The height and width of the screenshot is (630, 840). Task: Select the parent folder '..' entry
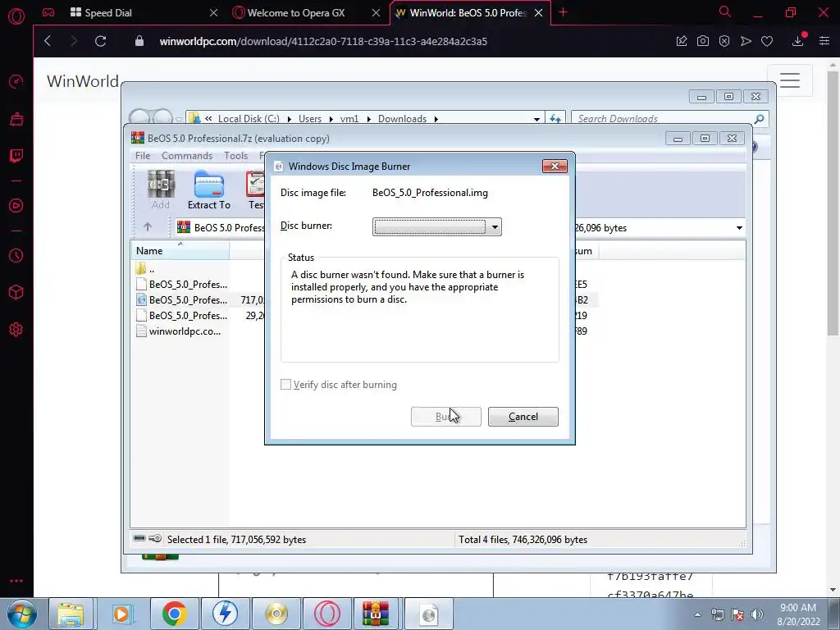(144, 269)
